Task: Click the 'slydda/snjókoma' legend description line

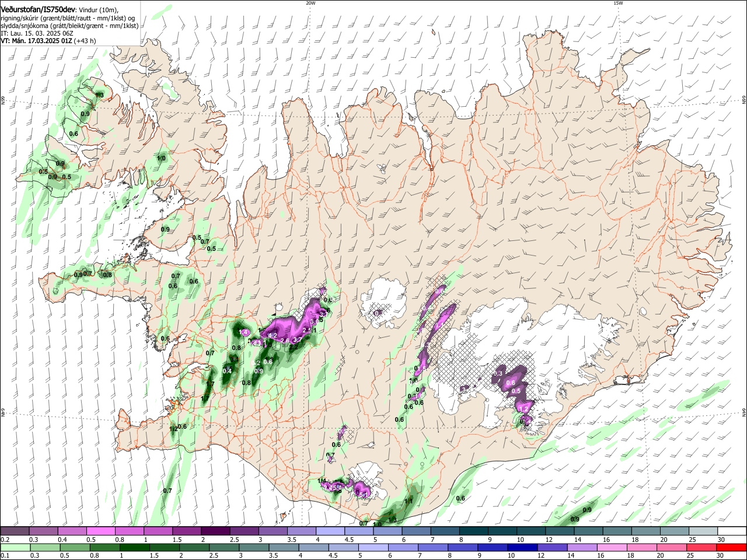Action: point(69,26)
